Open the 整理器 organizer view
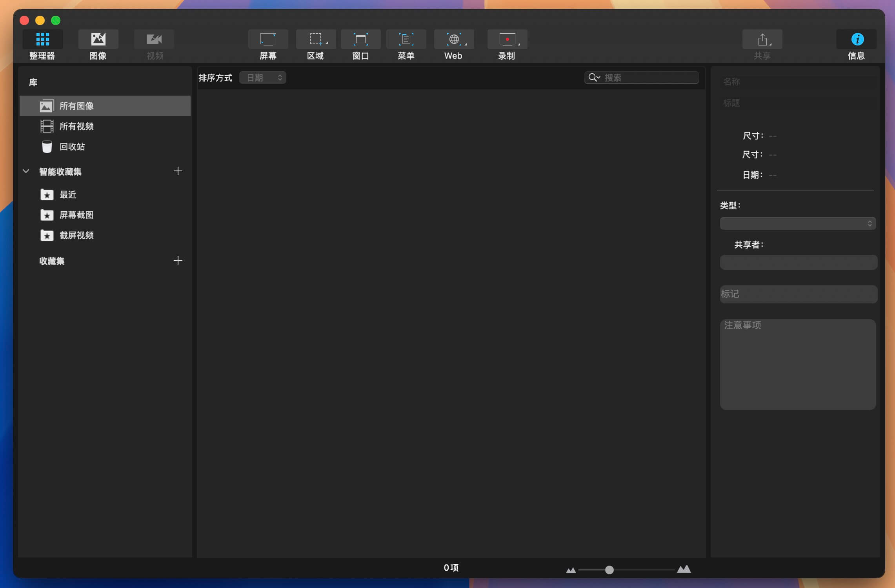 coord(42,40)
